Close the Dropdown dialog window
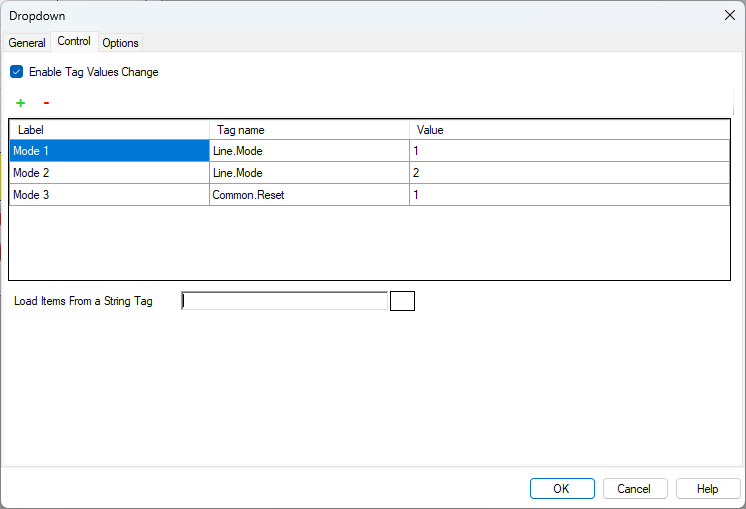 click(728, 15)
